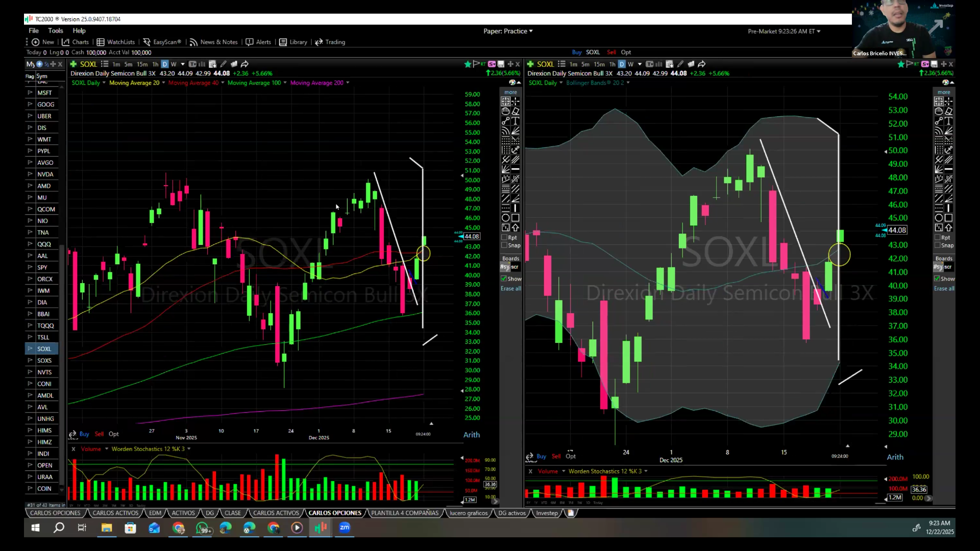
Task: Open the Tools menu
Action: tap(55, 31)
